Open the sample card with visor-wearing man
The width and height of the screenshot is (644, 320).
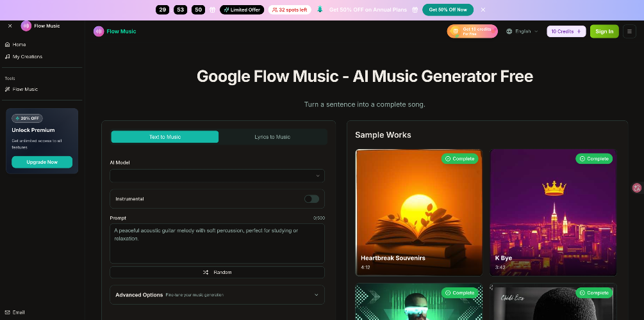pos(418,301)
